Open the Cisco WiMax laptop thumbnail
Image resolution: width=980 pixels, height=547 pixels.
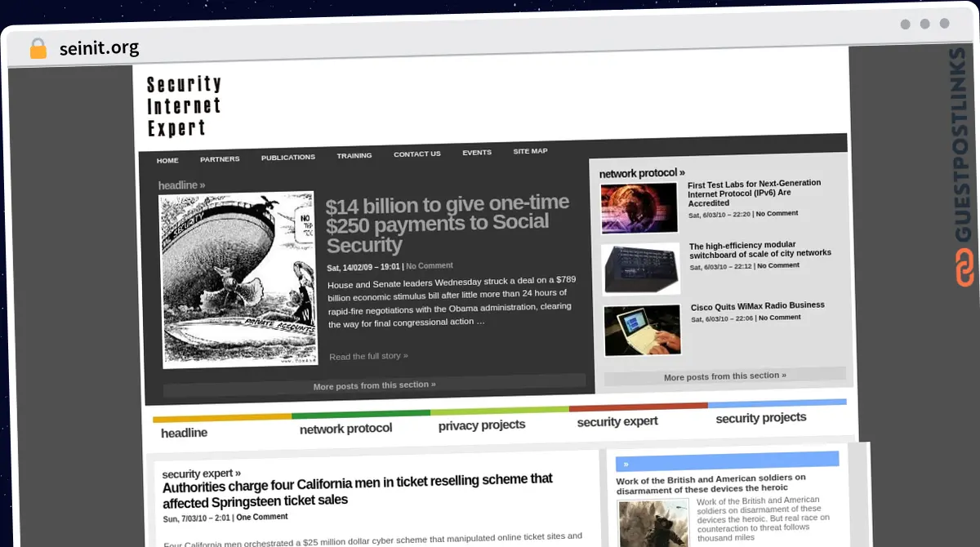[x=642, y=330]
